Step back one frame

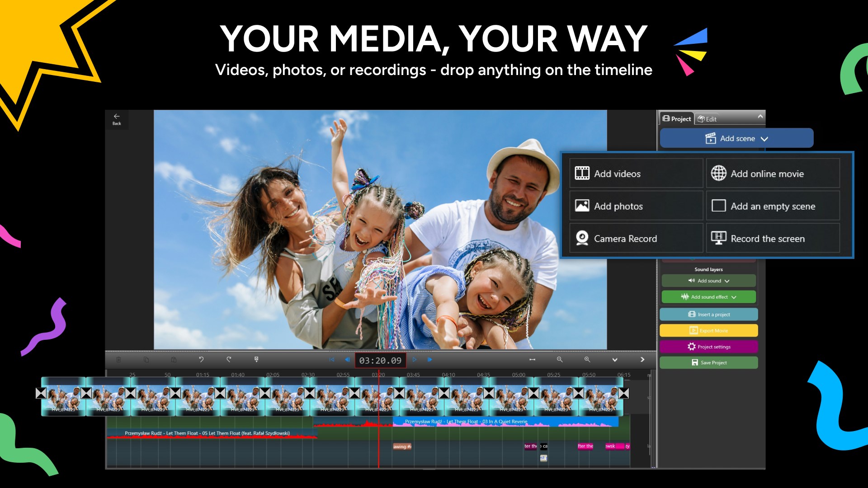pos(347,360)
